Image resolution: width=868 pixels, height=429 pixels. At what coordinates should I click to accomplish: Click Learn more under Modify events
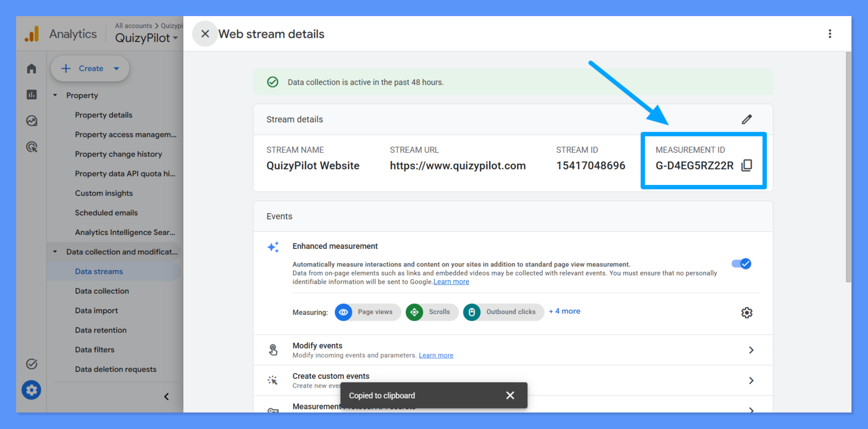(x=436, y=355)
